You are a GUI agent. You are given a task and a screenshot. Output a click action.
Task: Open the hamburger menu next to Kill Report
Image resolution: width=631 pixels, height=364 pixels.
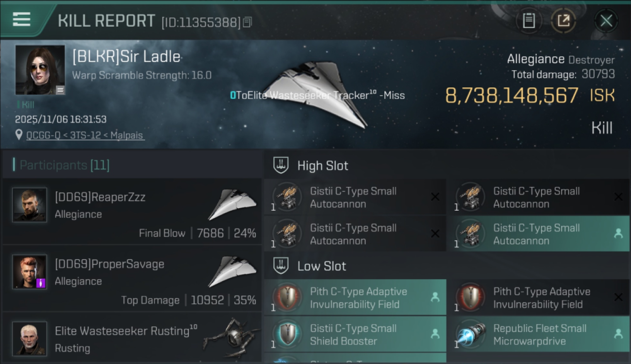tap(22, 19)
